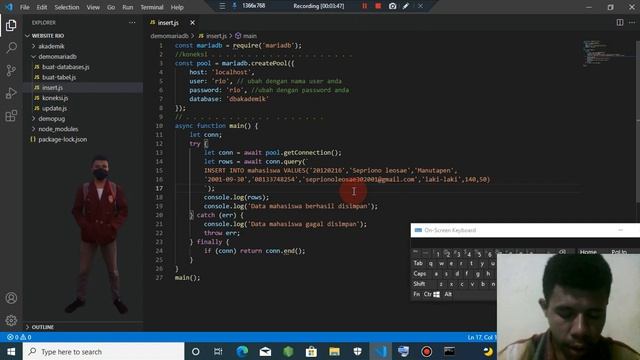The image size is (640, 360).
Task: Select insert.js in the explorer tree
Action: pos(52,88)
